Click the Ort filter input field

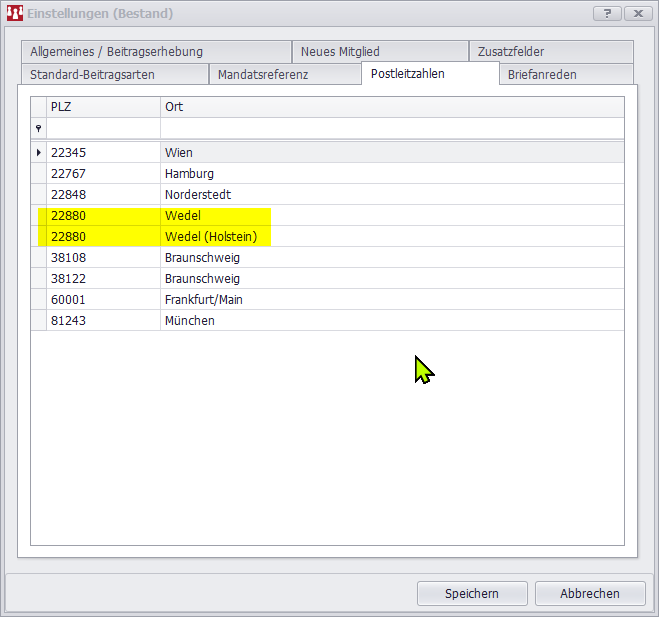[x=390, y=129]
